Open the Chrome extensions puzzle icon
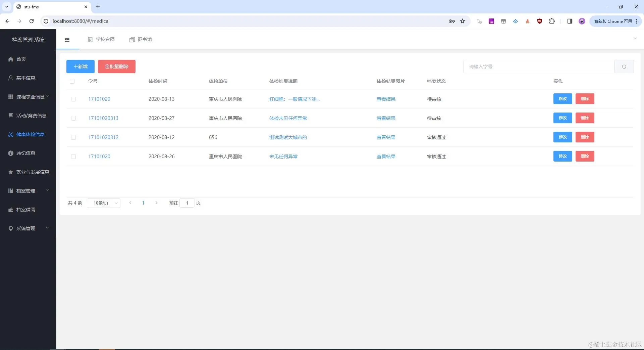Image resolution: width=644 pixels, height=350 pixels. [x=552, y=21]
